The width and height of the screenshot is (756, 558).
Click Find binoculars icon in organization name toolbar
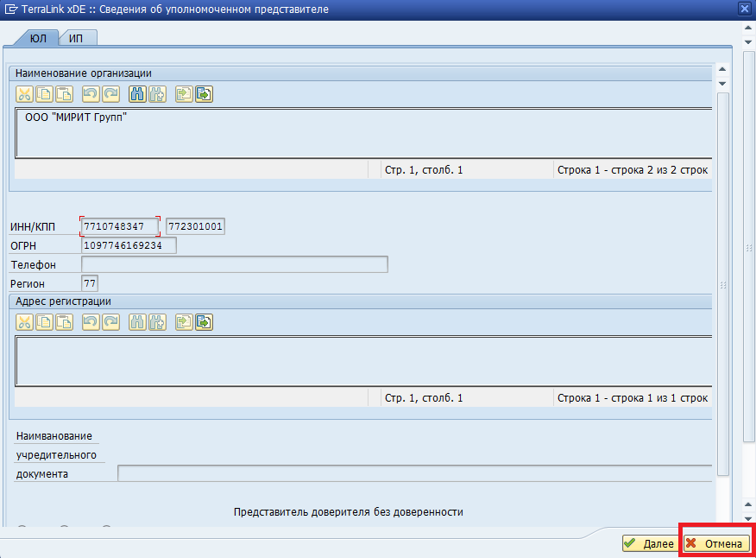point(137,94)
